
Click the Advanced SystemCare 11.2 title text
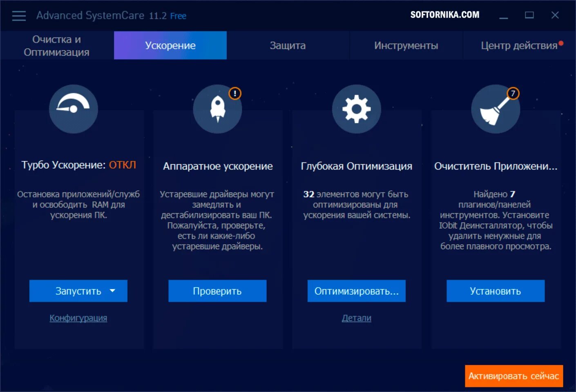(102, 16)
